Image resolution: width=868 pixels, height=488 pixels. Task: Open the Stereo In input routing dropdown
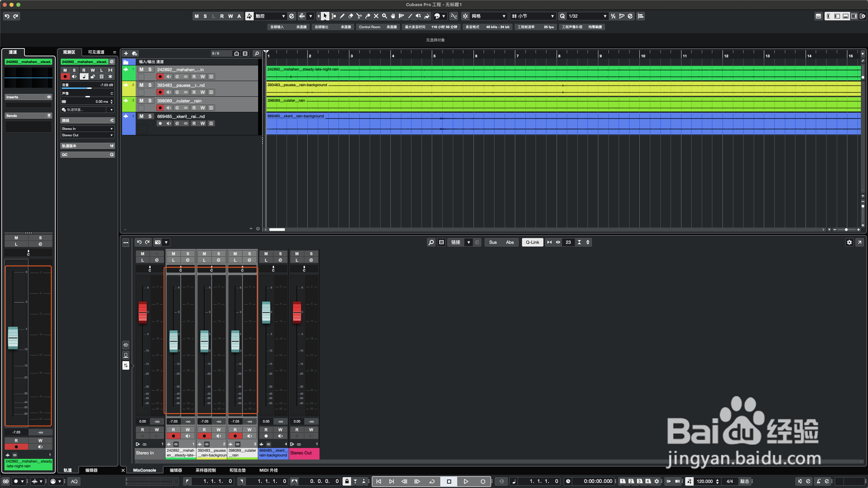click(87, 129)
